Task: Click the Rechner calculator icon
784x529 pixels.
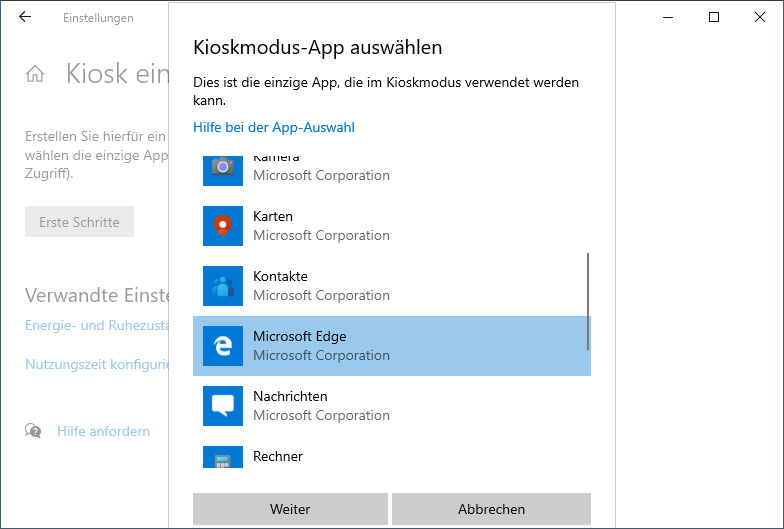Action: click(222, 458)
